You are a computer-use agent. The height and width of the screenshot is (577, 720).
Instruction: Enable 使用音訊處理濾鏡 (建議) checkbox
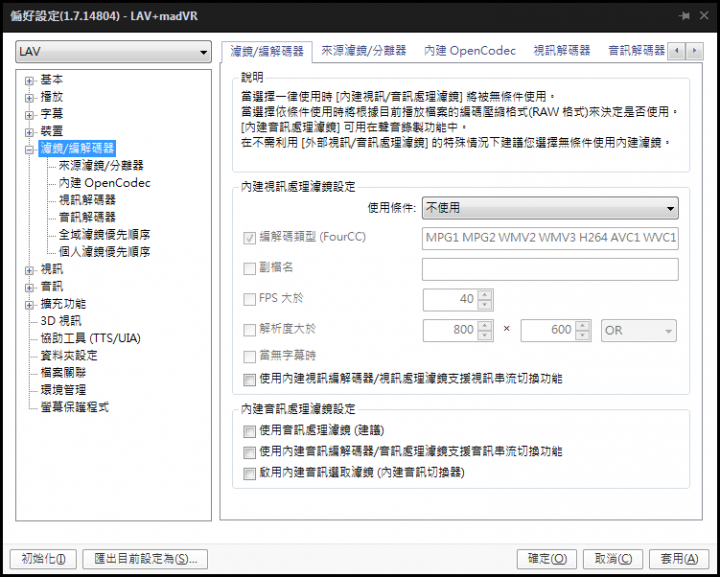pos(249,431)
